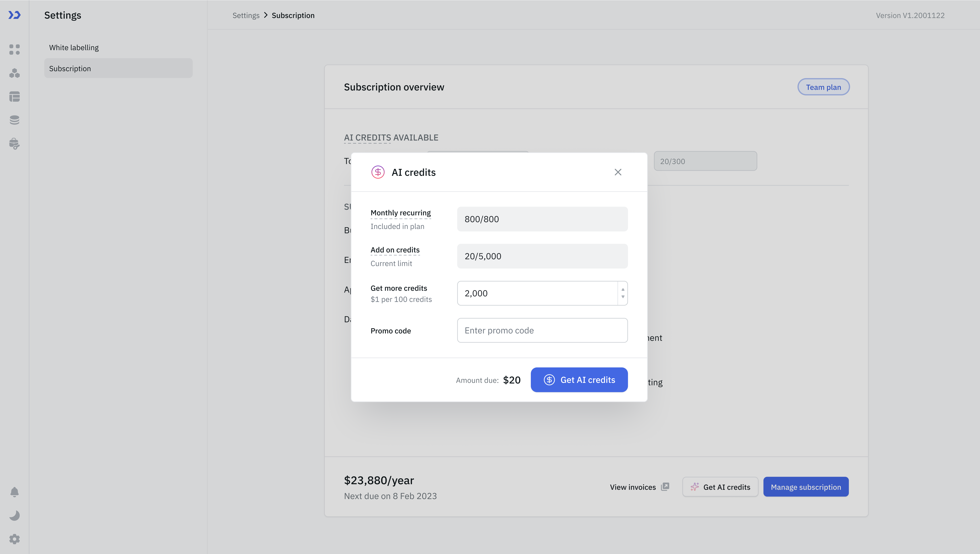Toggle dark mode moon icon
This screenshot has width=980, height=554.
[x=15, y=516]
